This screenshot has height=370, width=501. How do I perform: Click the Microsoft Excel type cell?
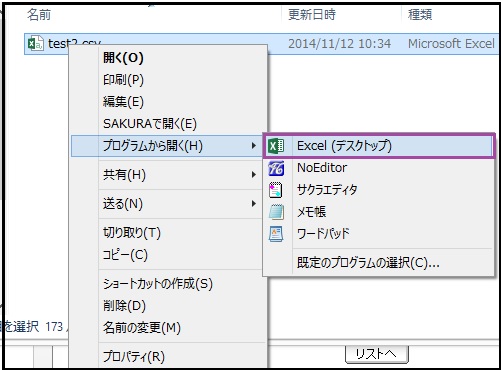451,44
